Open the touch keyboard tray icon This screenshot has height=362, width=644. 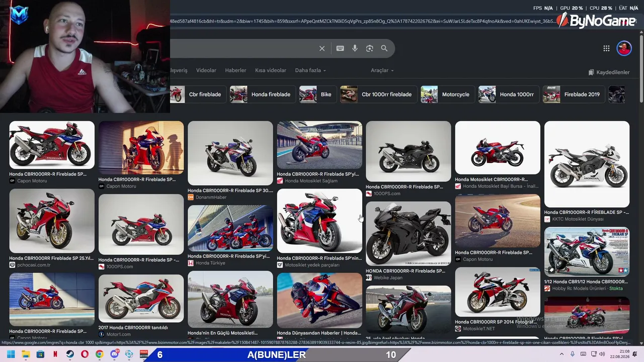coord(583,354)
